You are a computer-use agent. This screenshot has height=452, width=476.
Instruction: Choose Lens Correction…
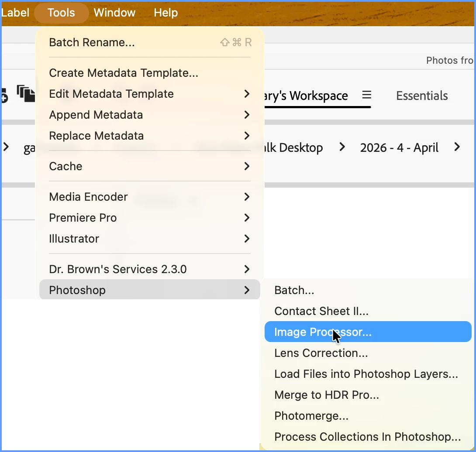pos(368,353)
